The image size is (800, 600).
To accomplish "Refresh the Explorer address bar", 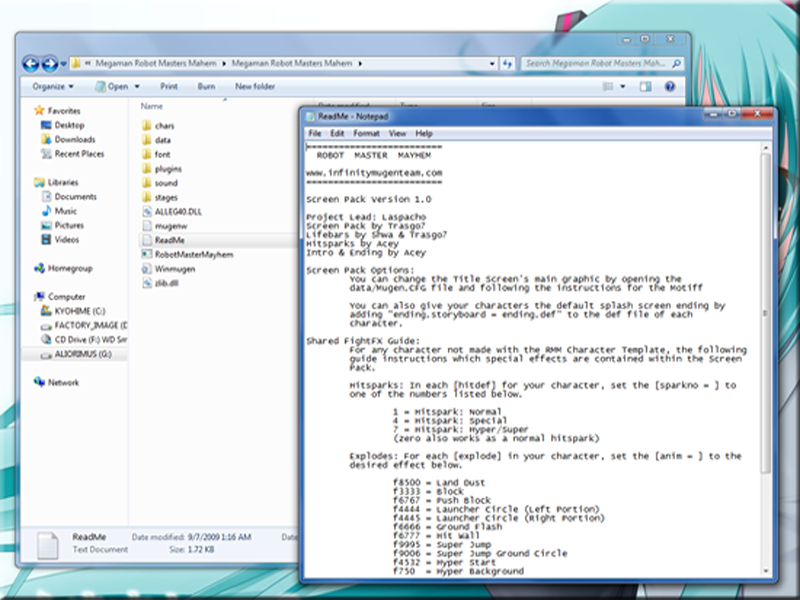I will 507,63.
